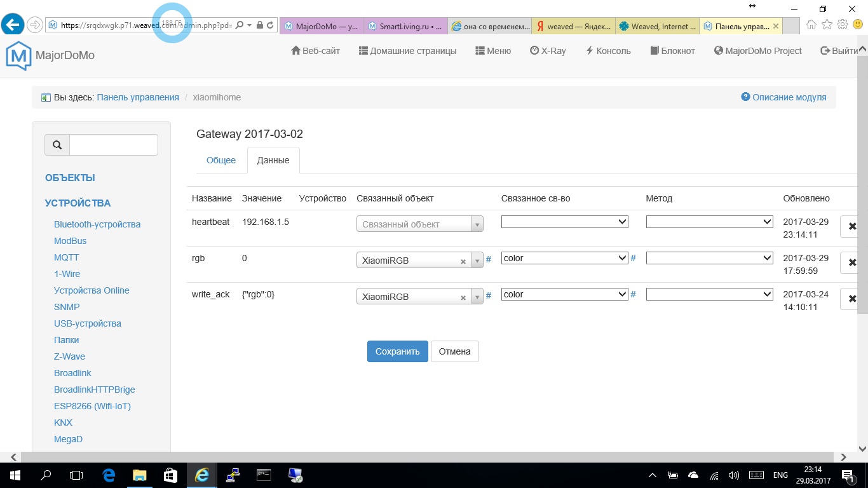Close the Панель управ... browser tab
Image resolution: width=868 pixels, height=488 pixels.
click(x=775, y=26)
